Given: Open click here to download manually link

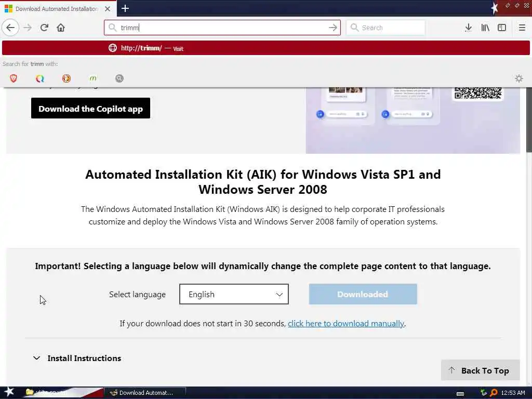Looking at the screenshot, I should pos(345,323).
